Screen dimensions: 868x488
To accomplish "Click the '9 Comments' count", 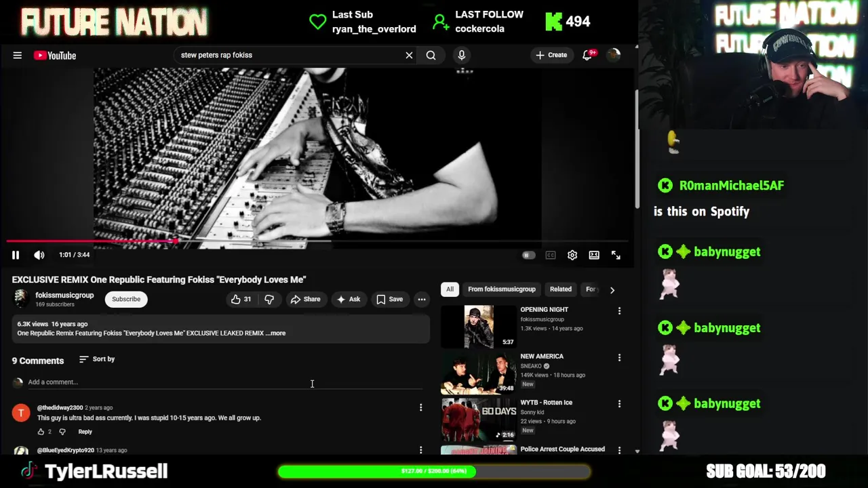I will coord(38,361).
